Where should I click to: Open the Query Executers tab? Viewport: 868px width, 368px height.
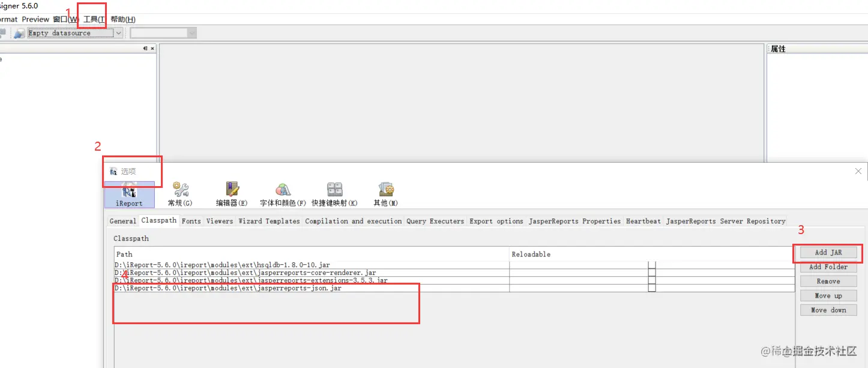pos(435,222)
